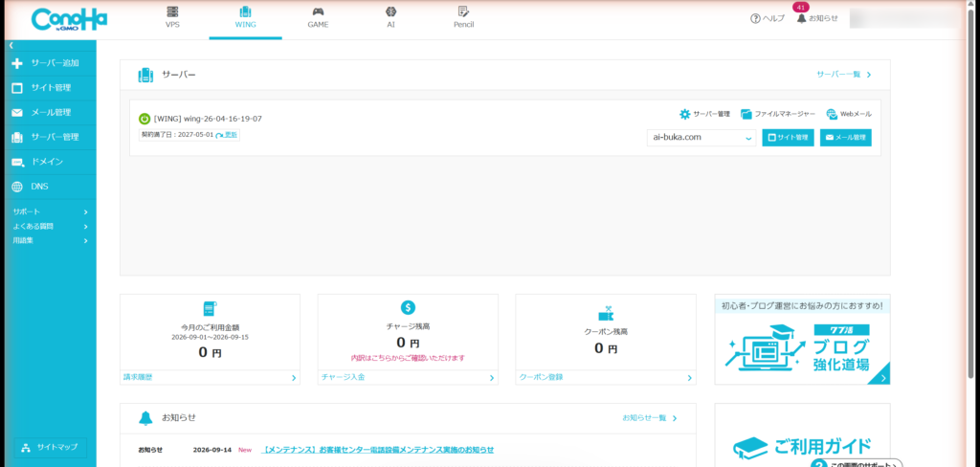
Task: Click the クーポン残高 icon
Action: click(x=606, y=314)
